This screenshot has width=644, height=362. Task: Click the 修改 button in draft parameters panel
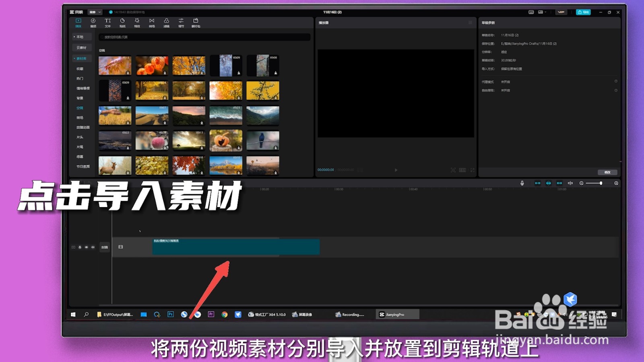click(x=608, y=172)
